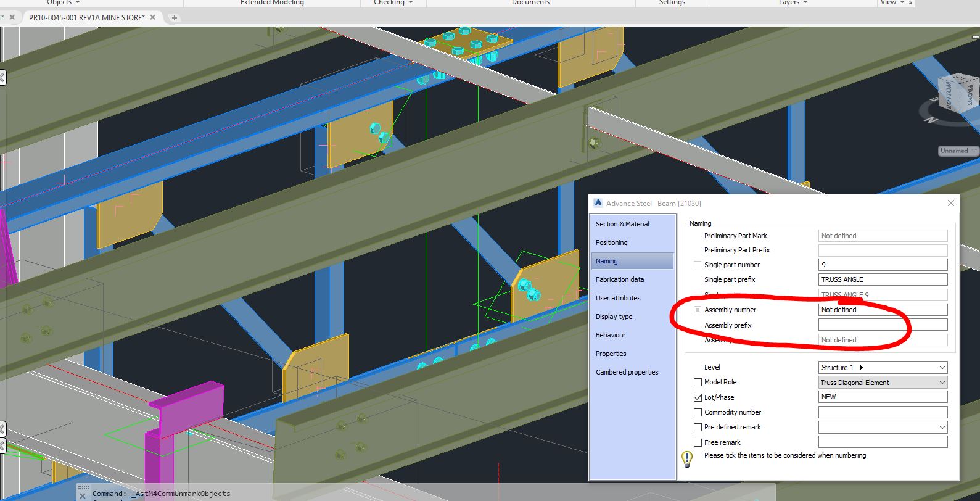The image size is (980, 501).
Task: Close the command line panel
Action: (83, 495)
